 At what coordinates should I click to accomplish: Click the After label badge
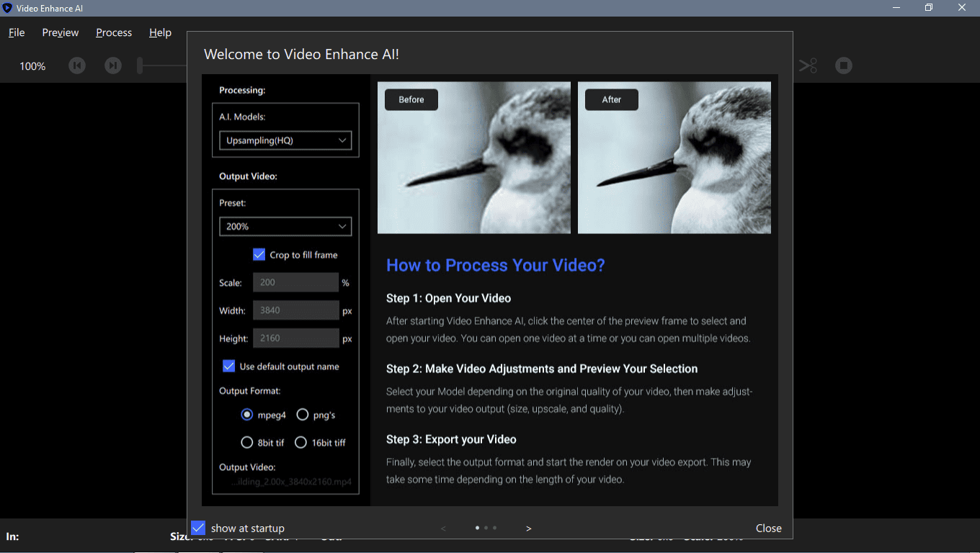(x=612, y=99)
